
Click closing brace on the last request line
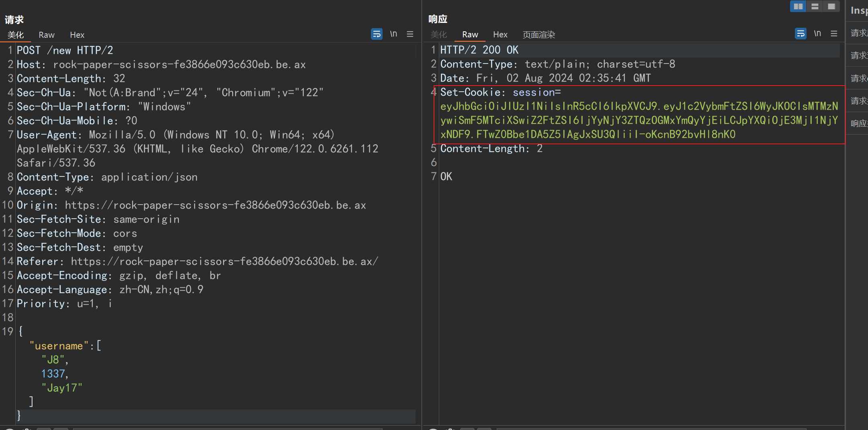pos(19,416)
